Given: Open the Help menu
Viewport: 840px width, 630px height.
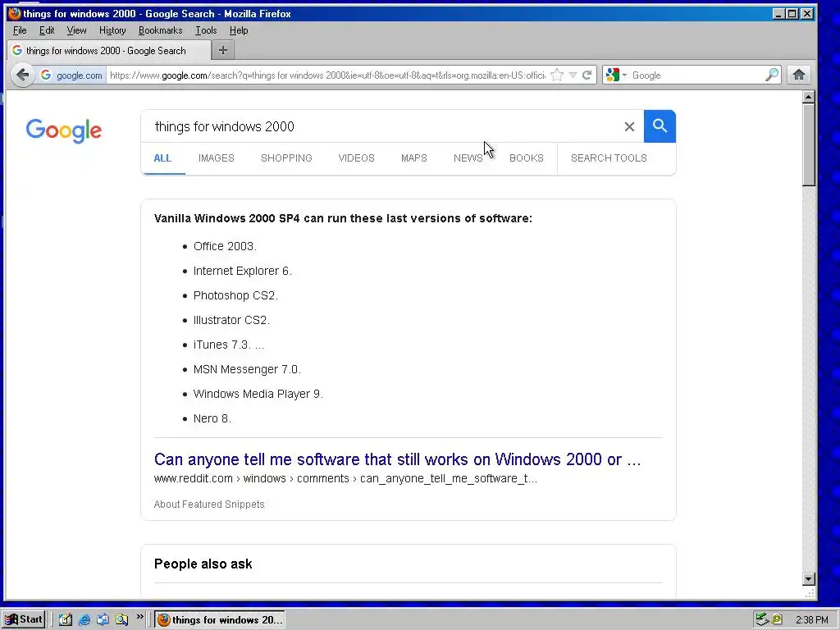Looking at the screenshot, I should [239, 30].
